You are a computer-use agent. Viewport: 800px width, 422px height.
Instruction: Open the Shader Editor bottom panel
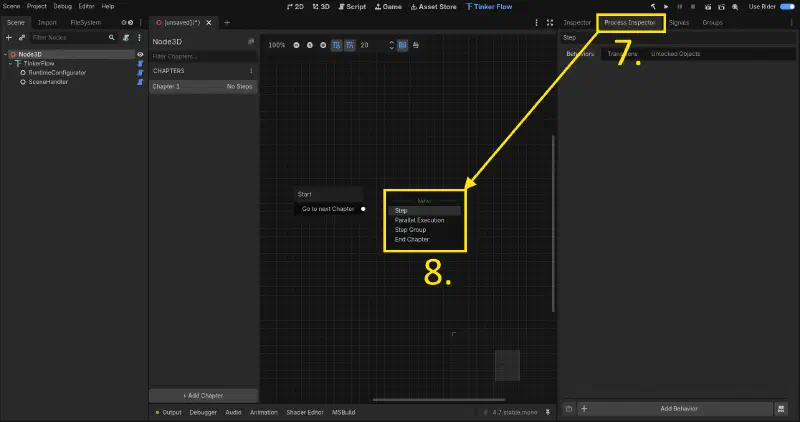coord(305,412)
